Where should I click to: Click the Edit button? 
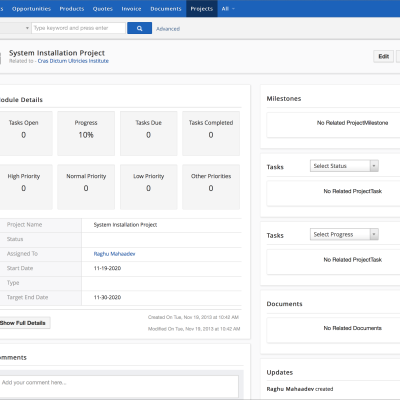383,56
